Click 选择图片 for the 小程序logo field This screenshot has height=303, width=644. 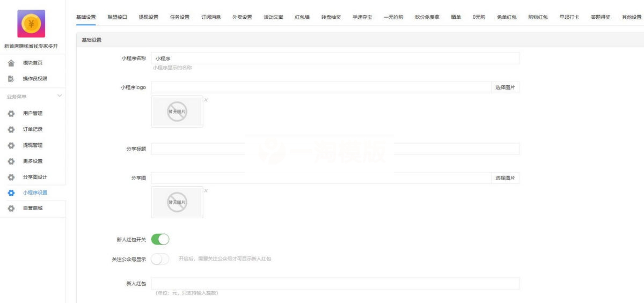tap(505, 87)
